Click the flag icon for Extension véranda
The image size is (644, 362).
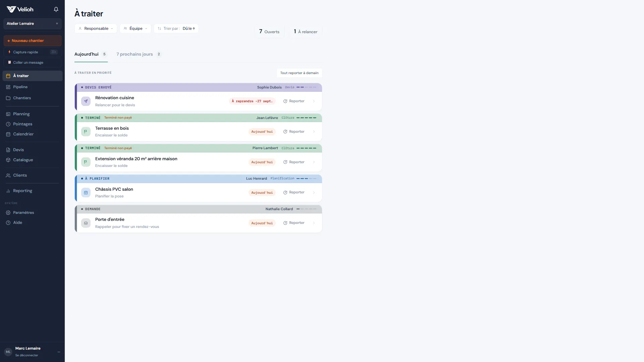[86, 162]
